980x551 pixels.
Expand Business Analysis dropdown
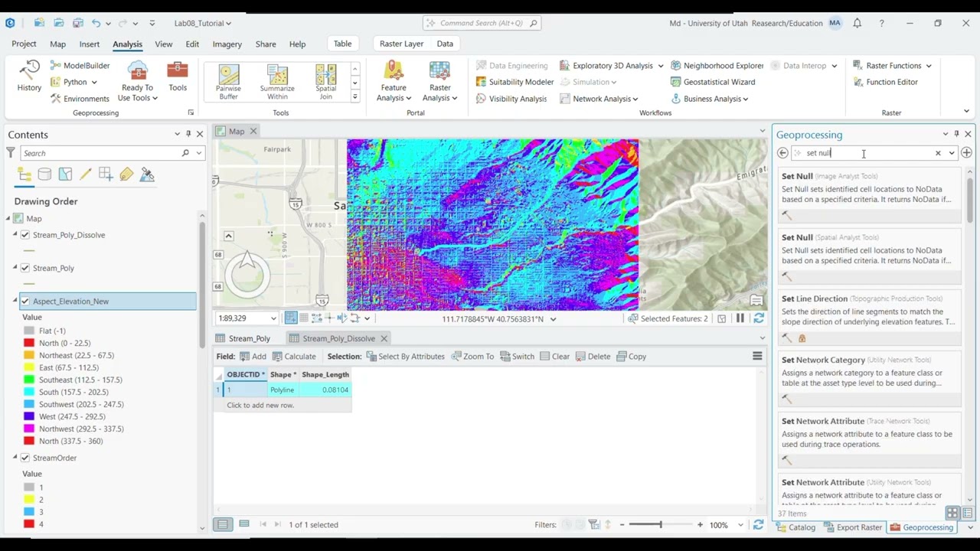coord(745,99)
